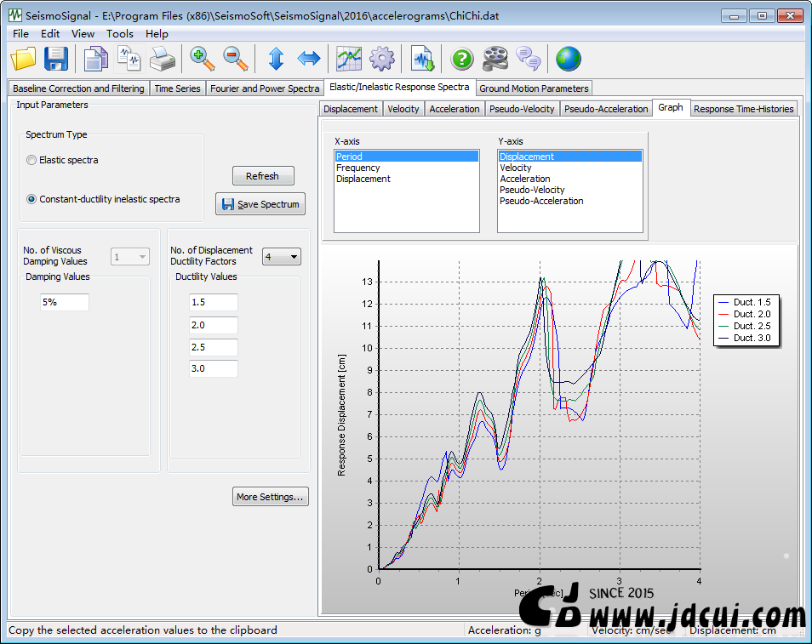Open settings with the gear icon

click(x=382, y=59)
